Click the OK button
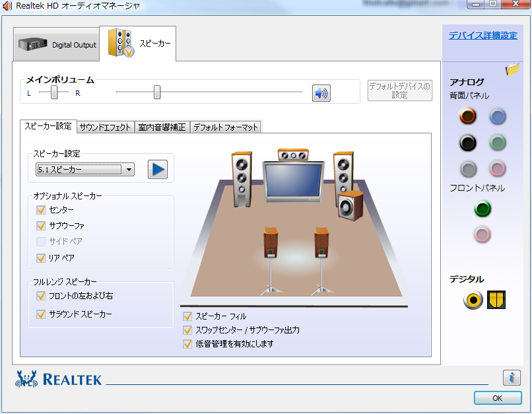 (498, 398)
